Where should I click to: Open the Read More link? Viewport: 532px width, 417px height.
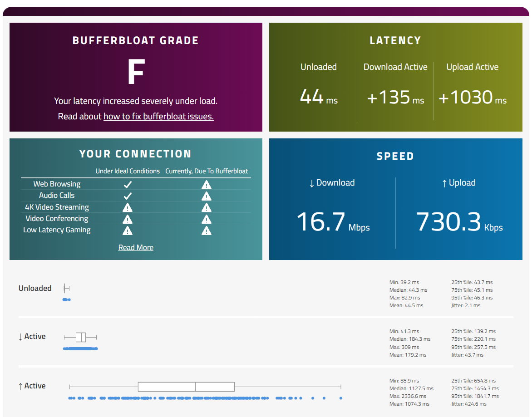click(x=136, y=247)
